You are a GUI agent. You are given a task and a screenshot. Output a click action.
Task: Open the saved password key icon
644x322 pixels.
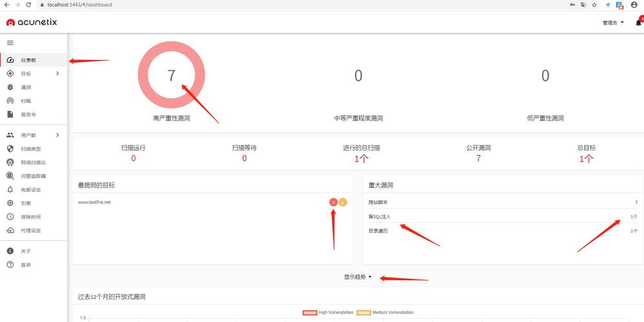coord(573,5)
